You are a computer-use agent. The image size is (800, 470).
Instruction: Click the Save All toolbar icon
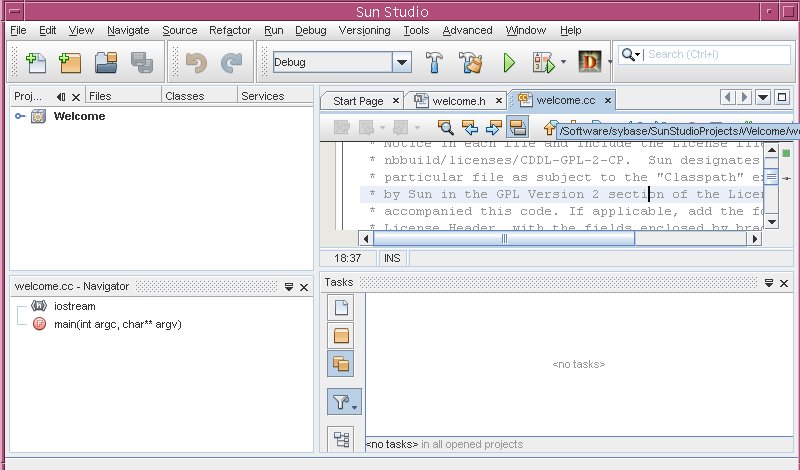[x=141, y=63]
